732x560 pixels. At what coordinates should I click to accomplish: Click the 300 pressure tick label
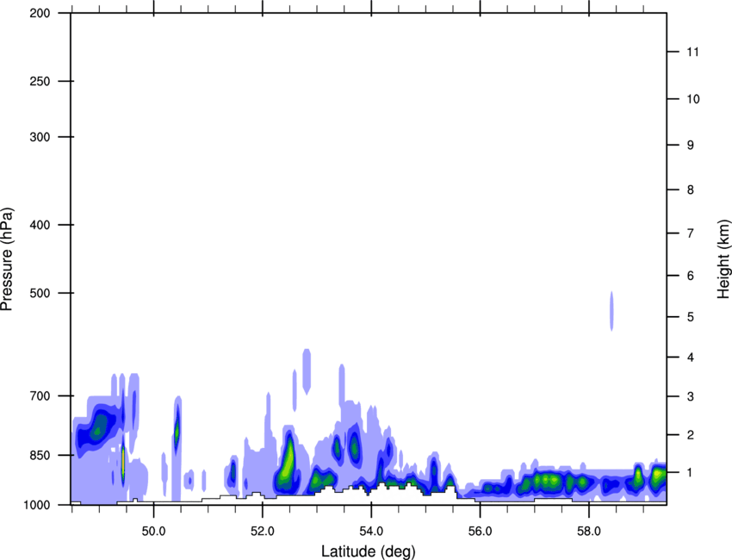(x=40, y=137)
